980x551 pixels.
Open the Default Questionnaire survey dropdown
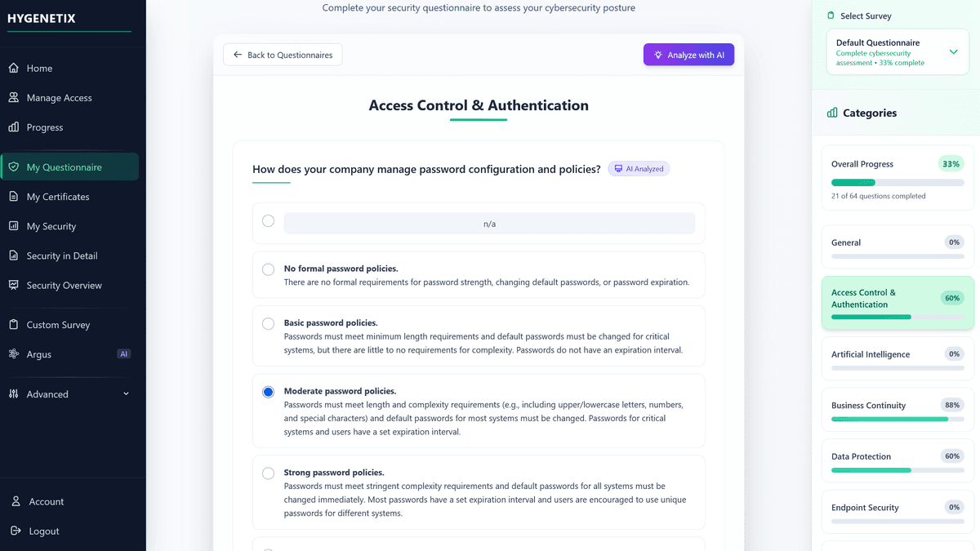click(x=898, y=52)
